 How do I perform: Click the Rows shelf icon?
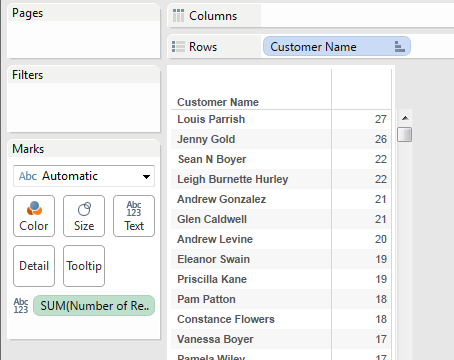point(178,47)
